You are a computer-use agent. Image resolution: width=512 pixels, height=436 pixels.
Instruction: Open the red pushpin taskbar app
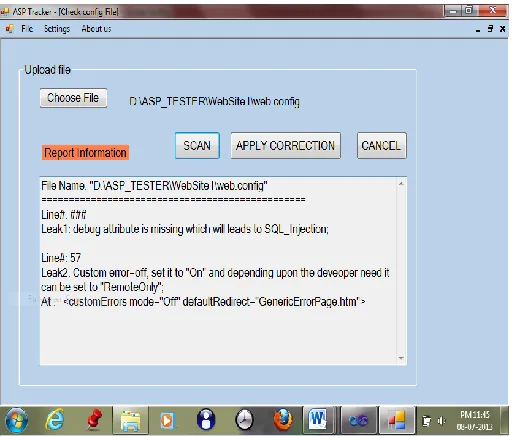click(x=94, y=420)
